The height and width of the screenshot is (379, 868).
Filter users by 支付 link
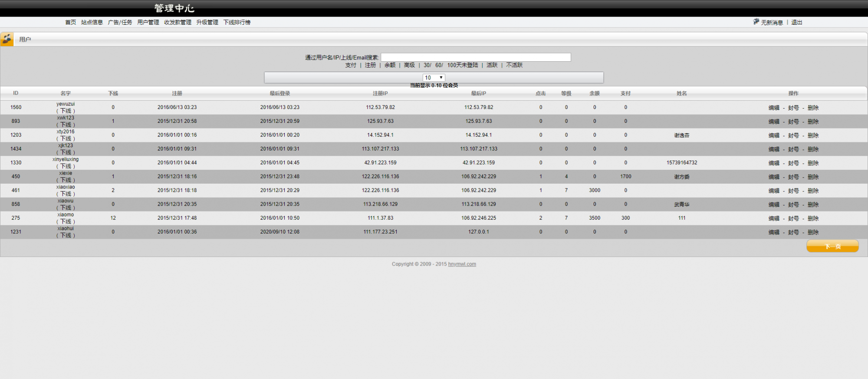351,65
